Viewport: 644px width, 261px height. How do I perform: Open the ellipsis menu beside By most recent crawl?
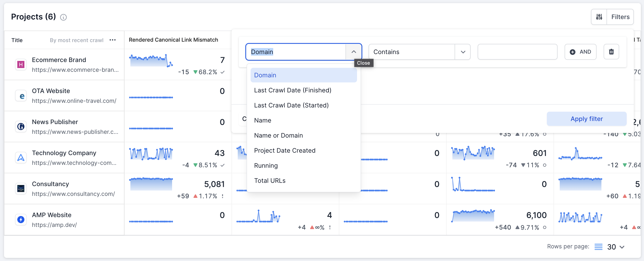[x=112, y=40]
